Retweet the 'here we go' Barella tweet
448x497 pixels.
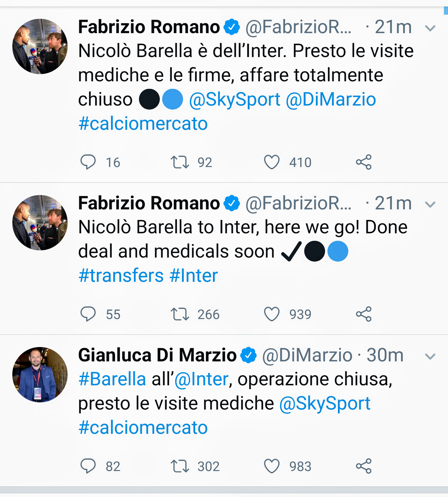click(180, 314)
